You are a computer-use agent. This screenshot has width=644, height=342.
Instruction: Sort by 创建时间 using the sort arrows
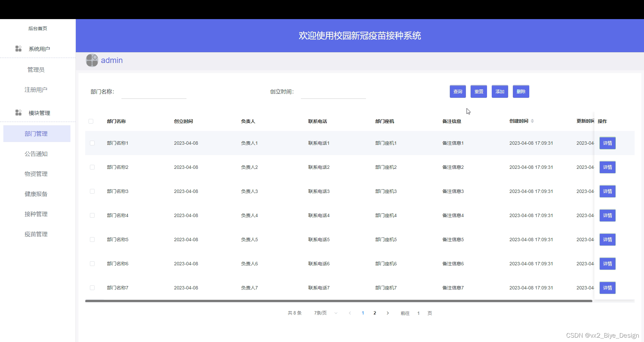(x=532, y=121)
